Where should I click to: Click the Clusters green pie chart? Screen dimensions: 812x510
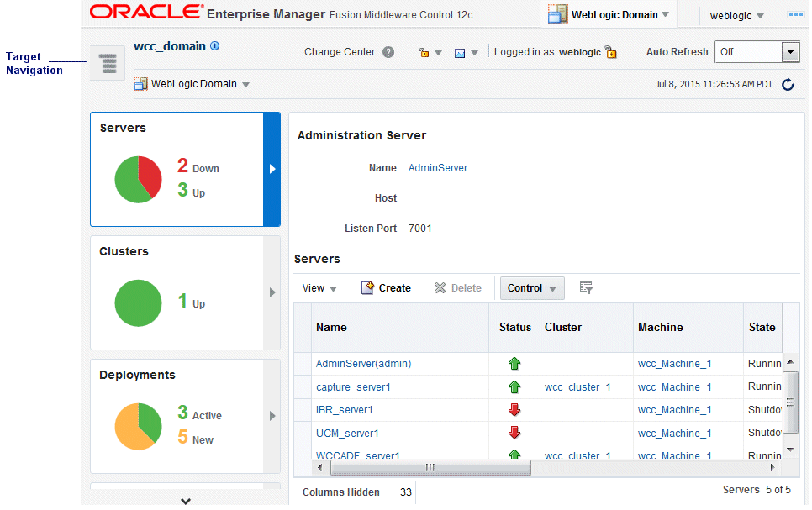[138, 303]
